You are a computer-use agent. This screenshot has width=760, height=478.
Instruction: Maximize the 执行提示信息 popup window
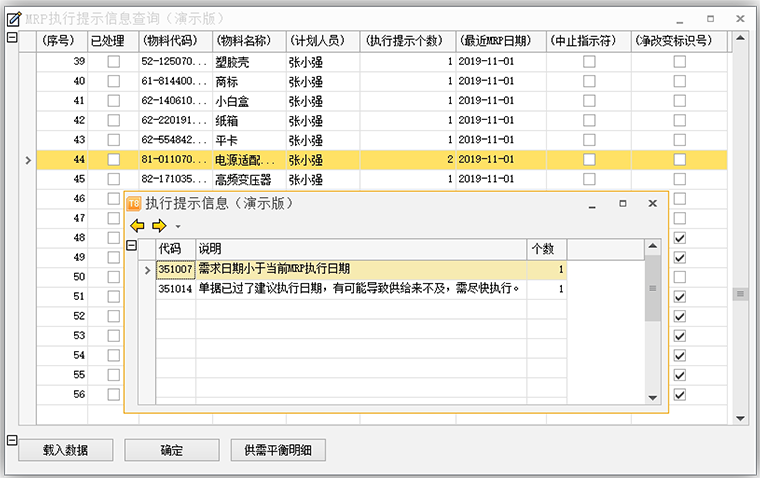(623, 204)
